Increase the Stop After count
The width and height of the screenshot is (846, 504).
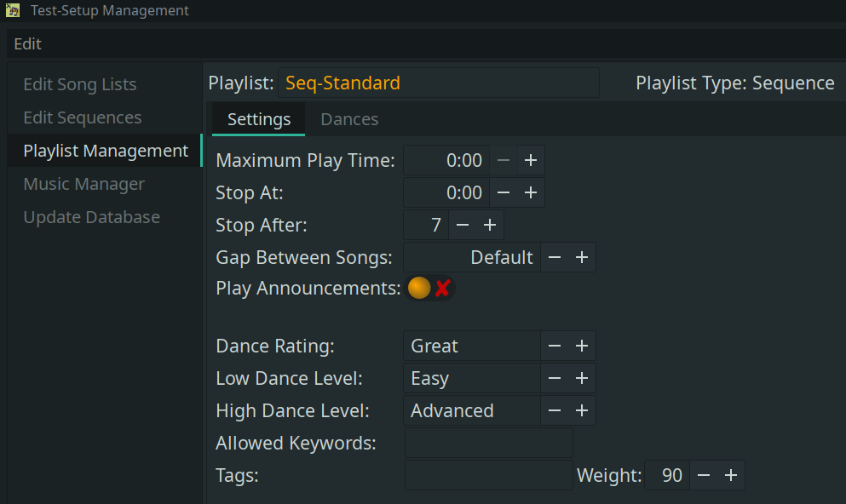tap(490, 225)
